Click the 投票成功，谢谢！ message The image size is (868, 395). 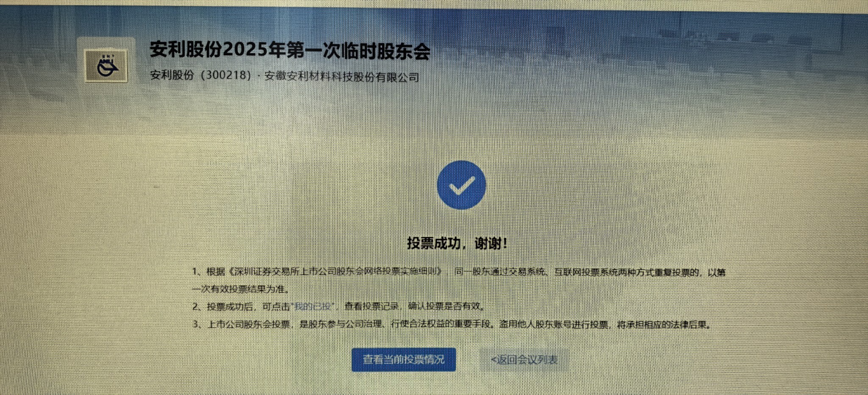[457, 243]
